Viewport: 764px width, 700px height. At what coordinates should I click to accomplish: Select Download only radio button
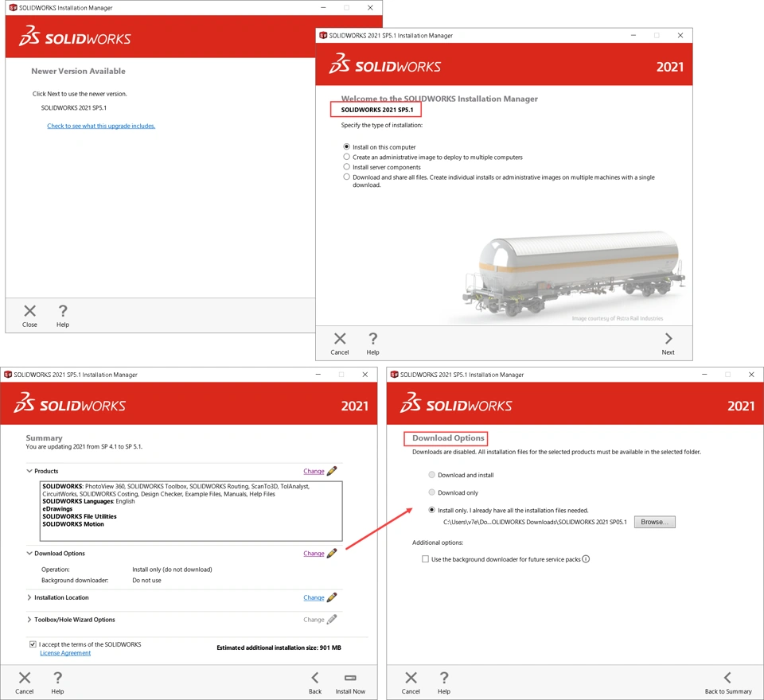click(431, 492)
